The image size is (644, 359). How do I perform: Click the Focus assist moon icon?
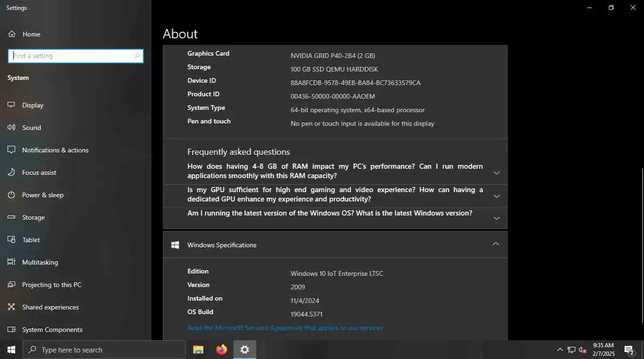pyautogui.click(x=12, y=172)
